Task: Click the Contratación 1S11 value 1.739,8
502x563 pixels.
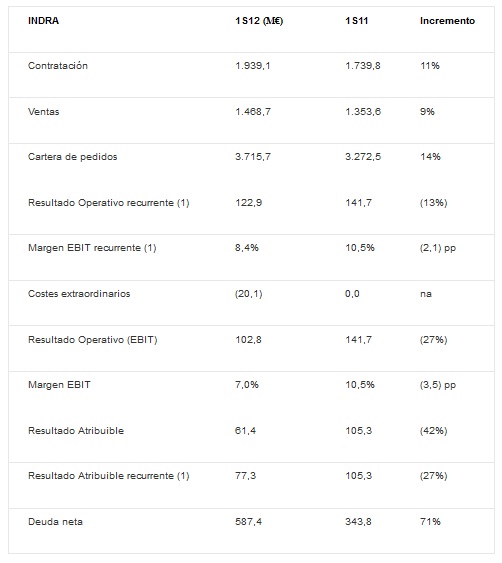Action: point(363,66)
